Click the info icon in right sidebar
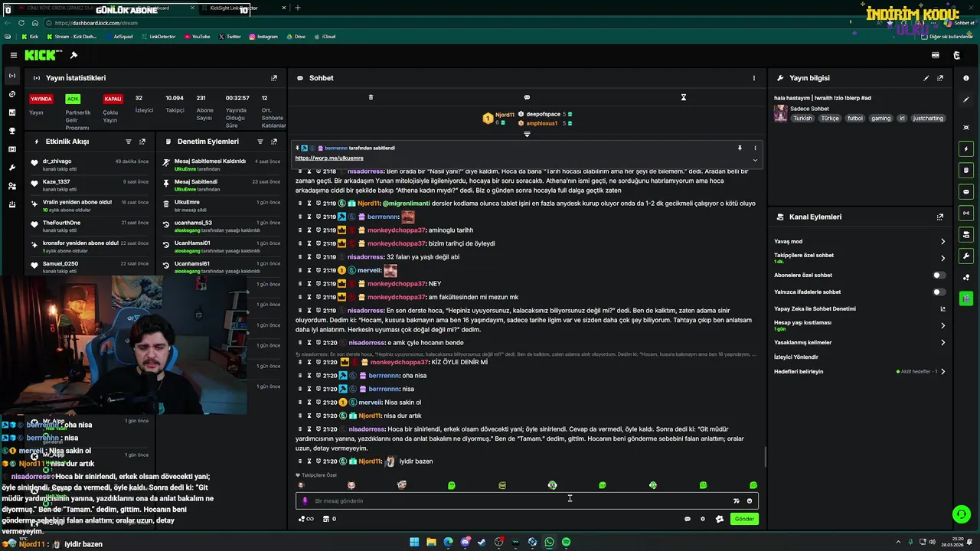The image size is (980, 551). [966, 78]
